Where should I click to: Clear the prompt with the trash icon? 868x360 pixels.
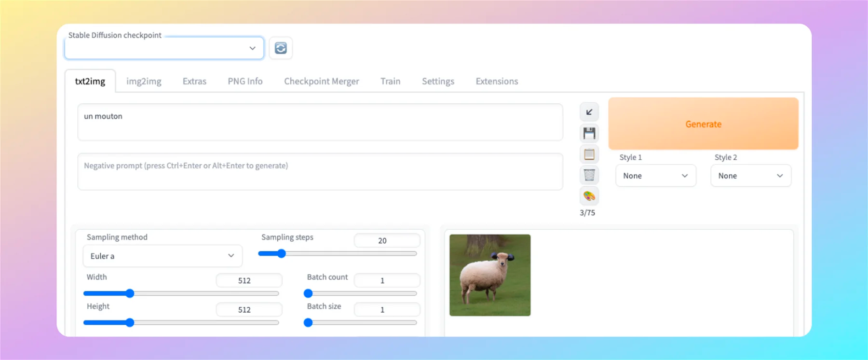click(x=589, y=175)
